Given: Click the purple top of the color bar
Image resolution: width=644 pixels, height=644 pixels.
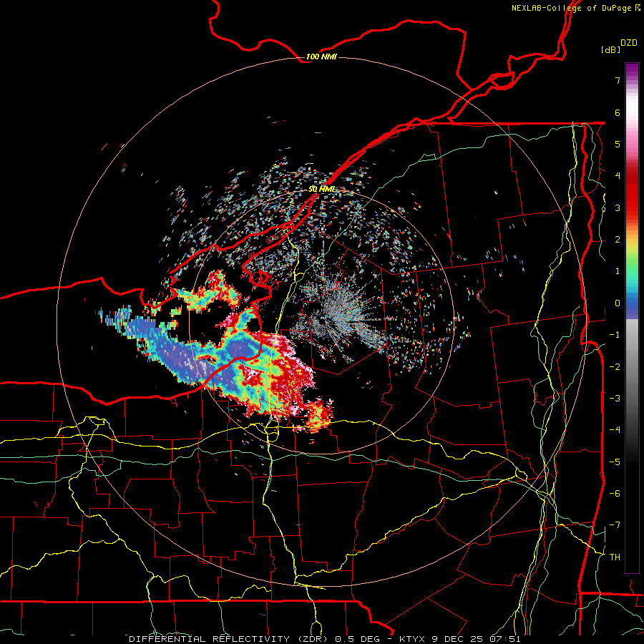Looking at the screenshot, I should pos(632,70).
